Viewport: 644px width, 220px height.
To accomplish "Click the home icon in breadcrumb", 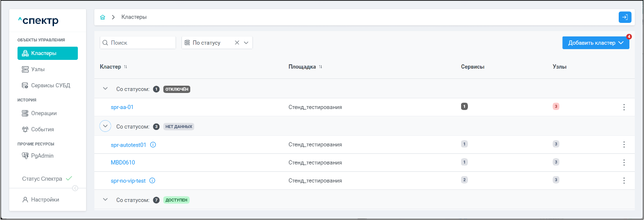I will (103, 17).
